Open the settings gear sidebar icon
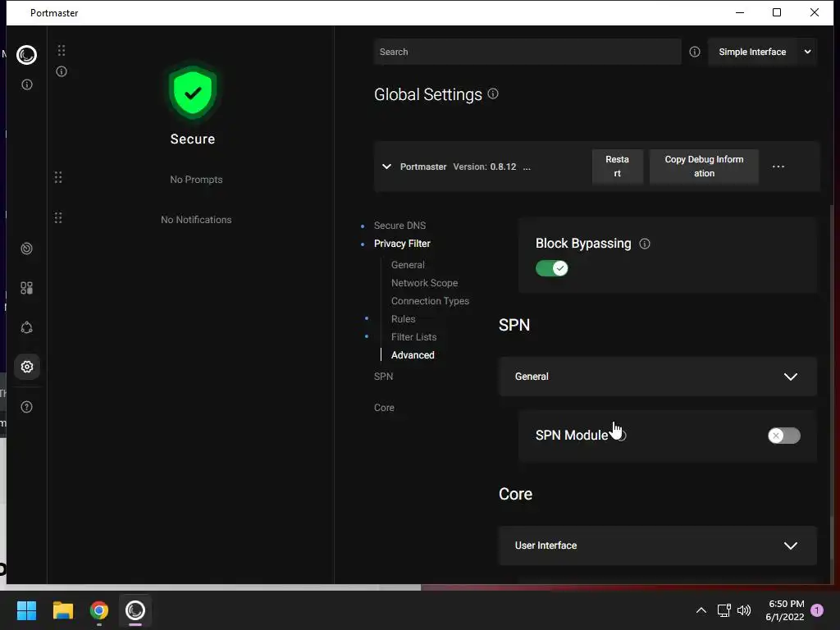This screenshot has width=840, height=630. click(27, 367)
